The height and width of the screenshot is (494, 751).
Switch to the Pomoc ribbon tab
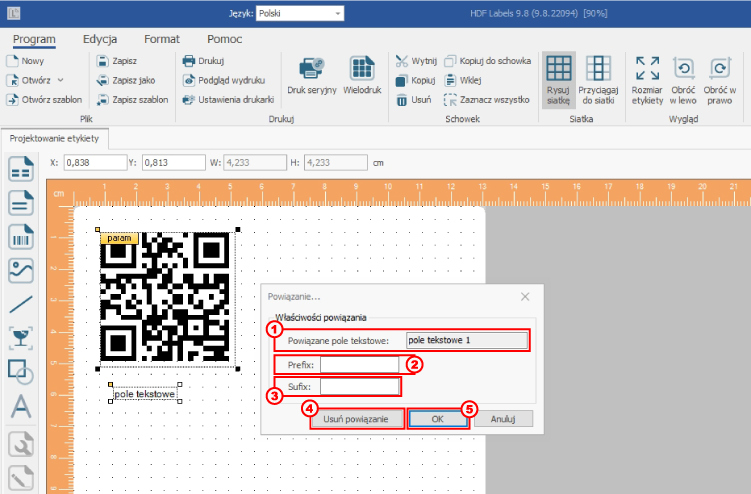[224, 39]
